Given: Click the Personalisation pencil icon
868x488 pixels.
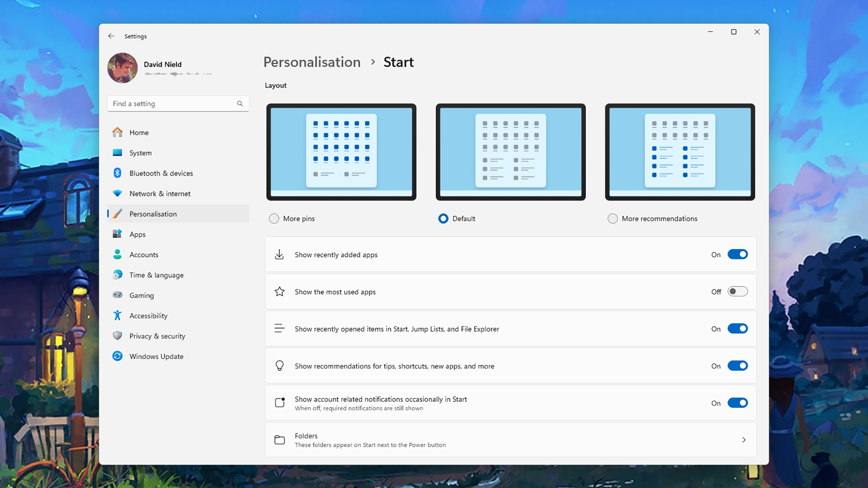Looking at the screenshot, I should [x=118, y=213].
